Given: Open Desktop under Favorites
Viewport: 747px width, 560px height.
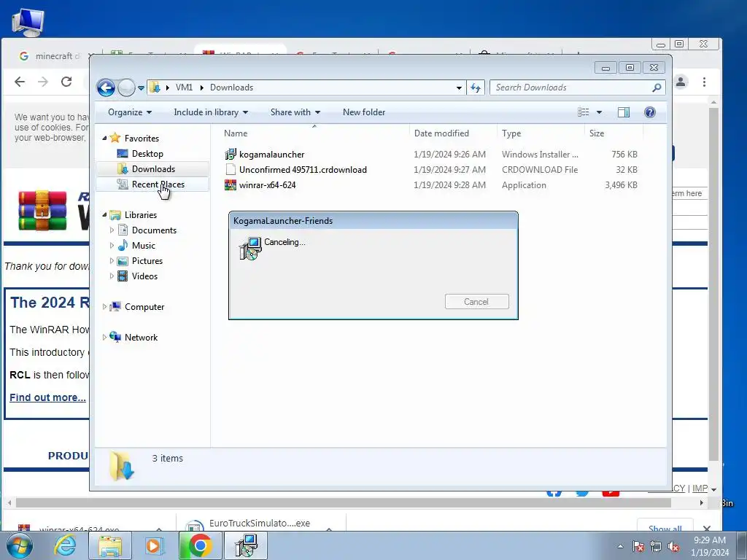Looking at the screenshot, I should (147, 154).
